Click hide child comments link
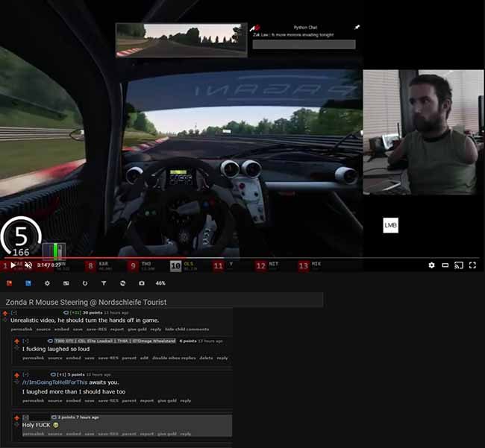Image resolution: width=485 pixels, height=448 pixels. (x=187, y=329)
